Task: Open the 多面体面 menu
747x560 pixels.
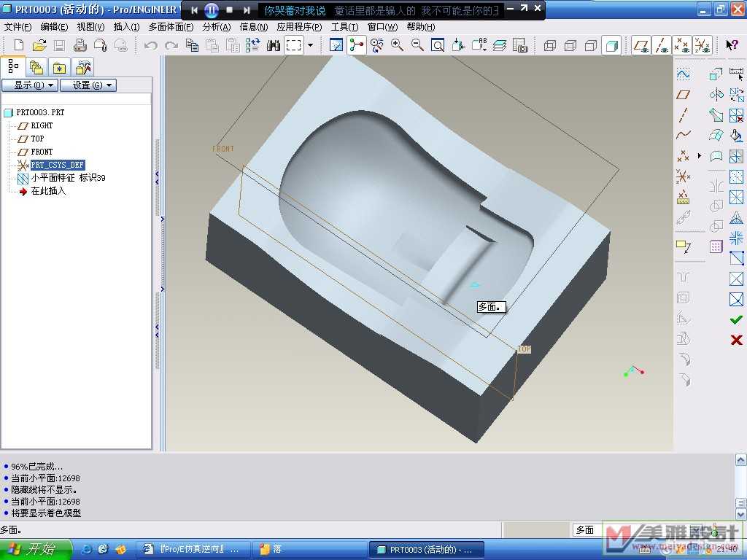Action: point(171,27)
